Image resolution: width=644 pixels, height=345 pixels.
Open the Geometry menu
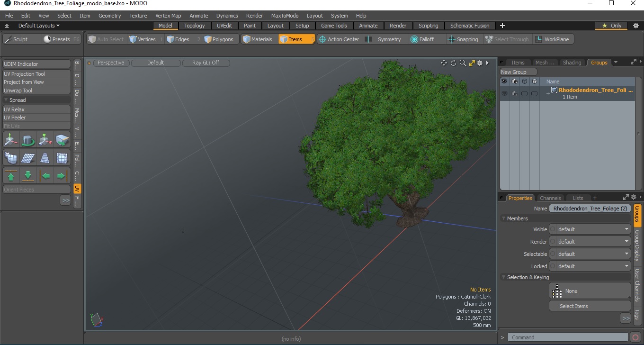(109, 16)
